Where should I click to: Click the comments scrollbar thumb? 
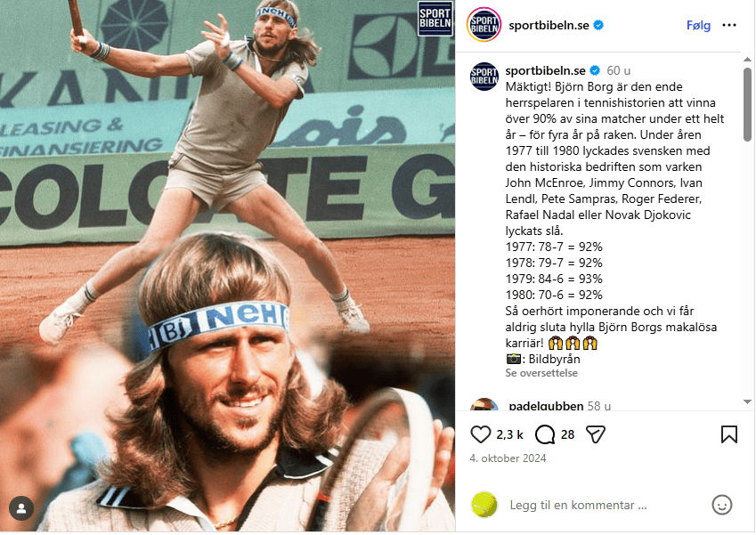[747, 104]
